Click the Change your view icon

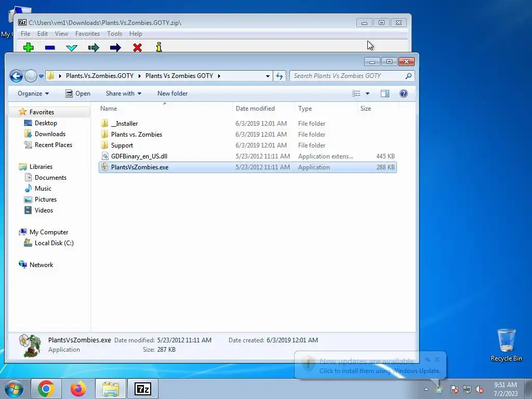(356, 94)
